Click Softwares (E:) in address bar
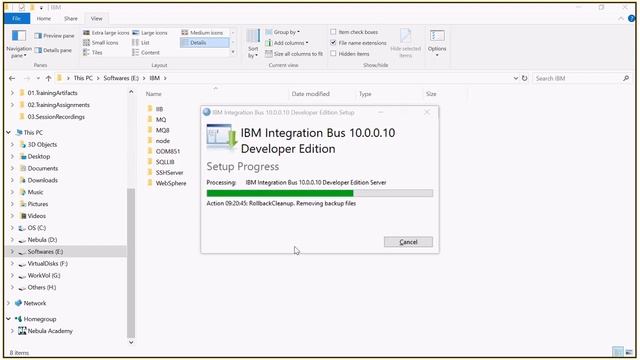 click(x=121, y=78)
